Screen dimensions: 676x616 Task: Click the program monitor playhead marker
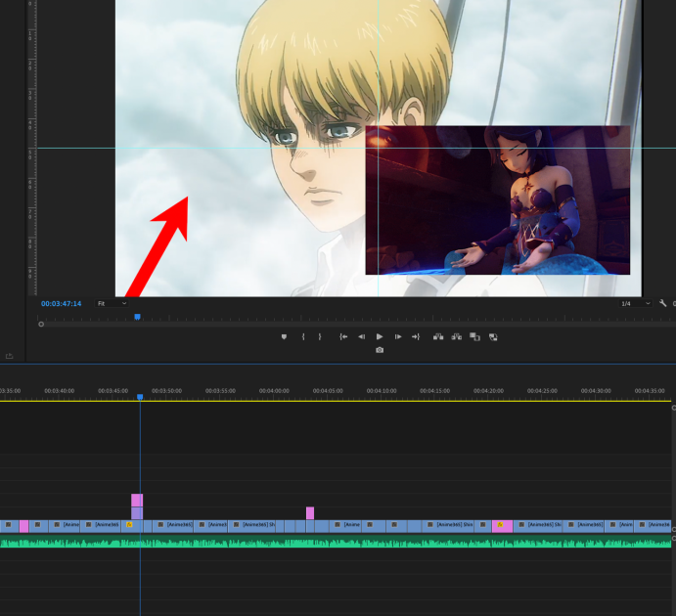pos(137,317)
